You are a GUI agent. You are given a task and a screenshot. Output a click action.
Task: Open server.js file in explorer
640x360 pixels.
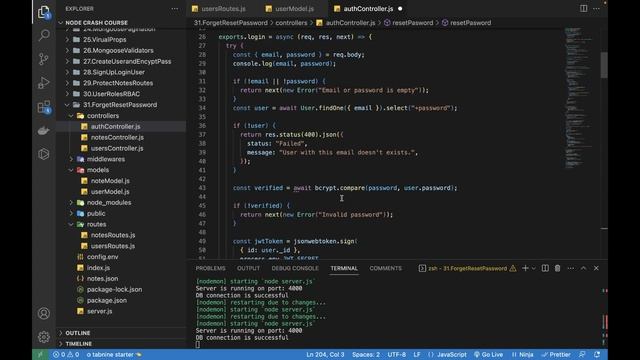(x=121, y=311)
